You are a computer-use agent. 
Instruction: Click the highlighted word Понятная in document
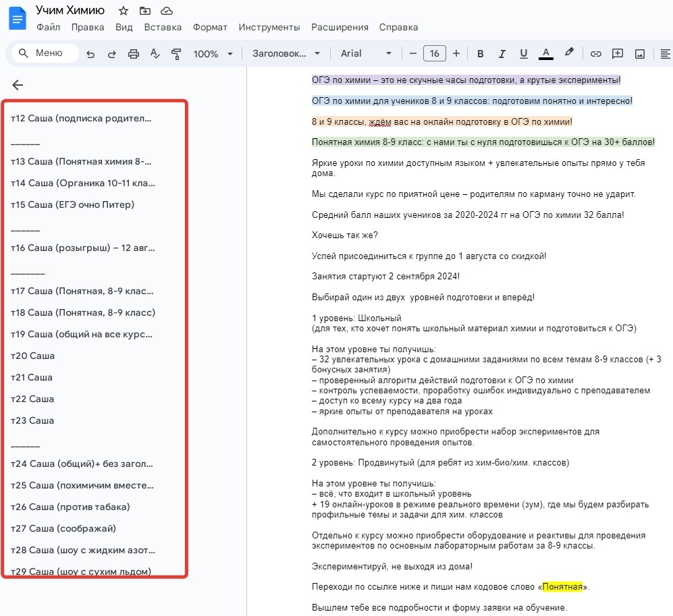[562, 587]
